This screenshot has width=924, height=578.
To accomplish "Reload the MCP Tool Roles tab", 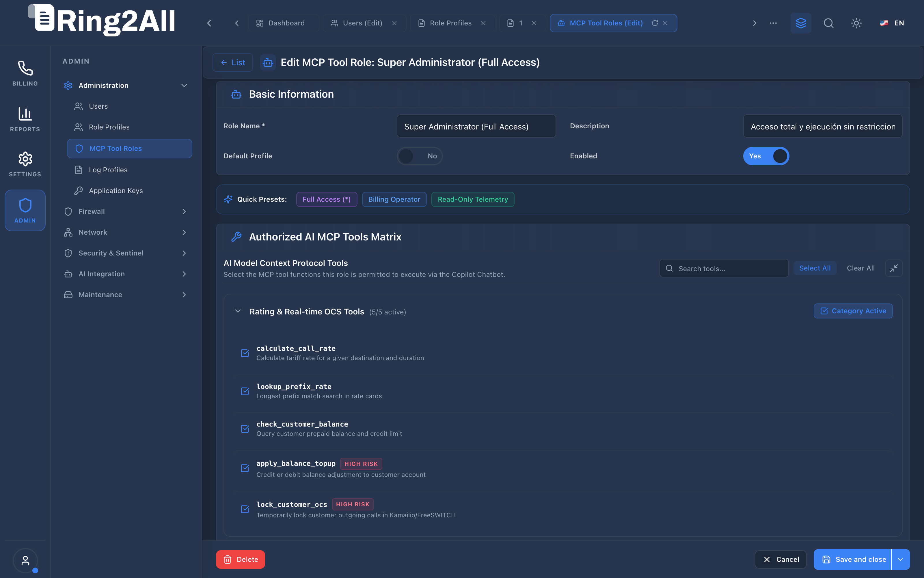I will [x=655, y=23].
